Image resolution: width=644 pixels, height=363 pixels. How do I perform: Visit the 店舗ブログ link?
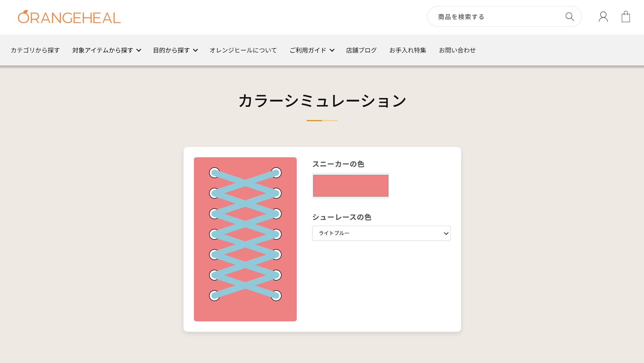pyautogui.click(x=361, y=50)
